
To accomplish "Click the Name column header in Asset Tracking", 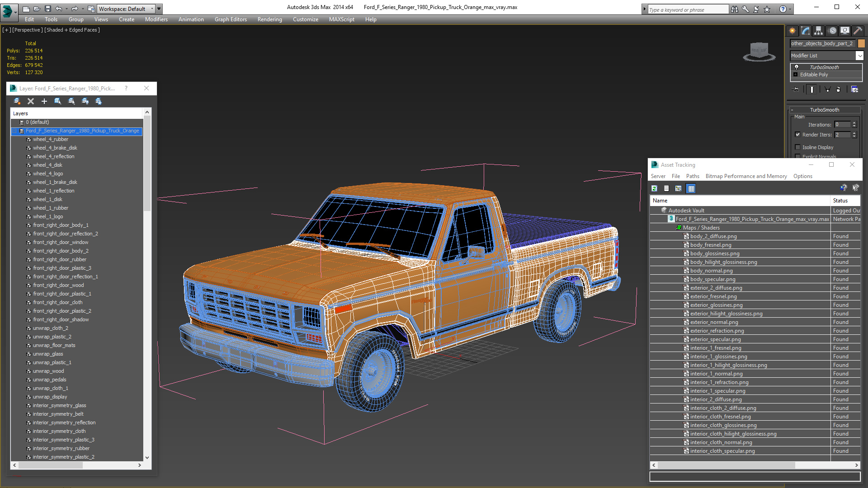I will click(741, 200).
